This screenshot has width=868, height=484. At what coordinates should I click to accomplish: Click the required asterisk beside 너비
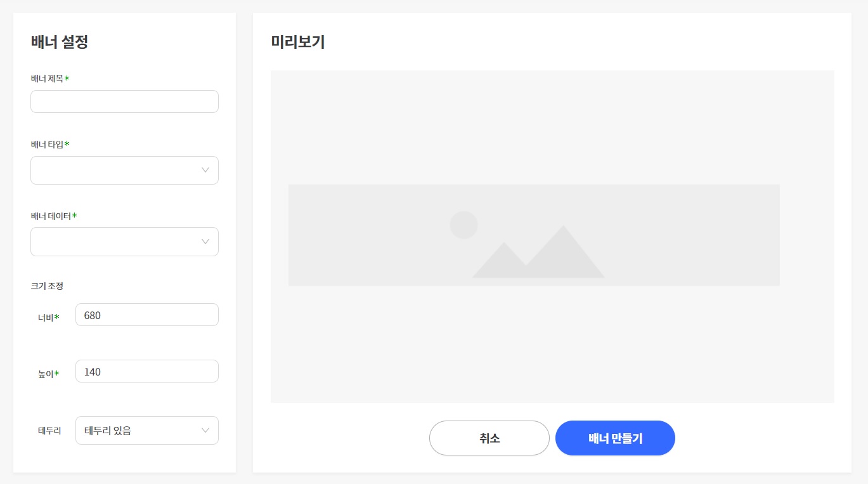(x=56, y=317)
